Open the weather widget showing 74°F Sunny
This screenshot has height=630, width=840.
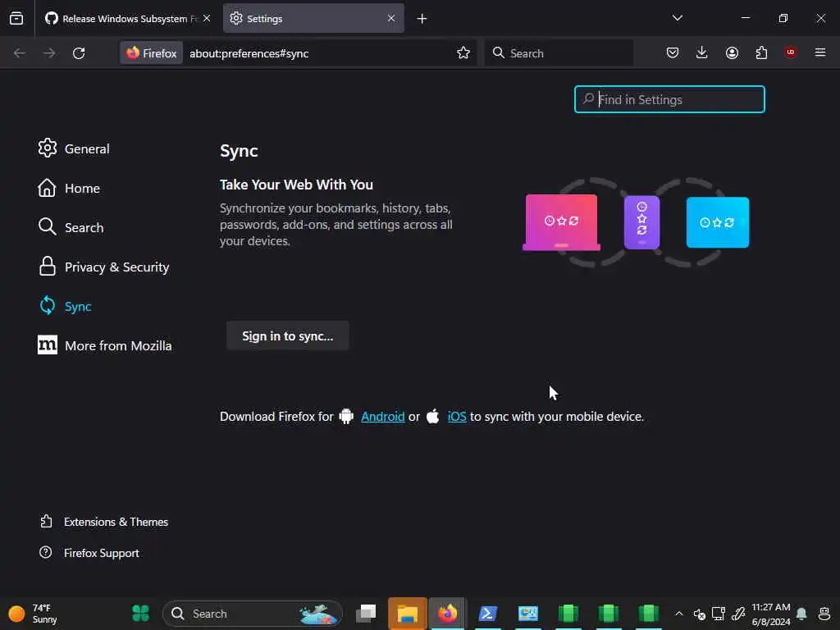[33, 614]
